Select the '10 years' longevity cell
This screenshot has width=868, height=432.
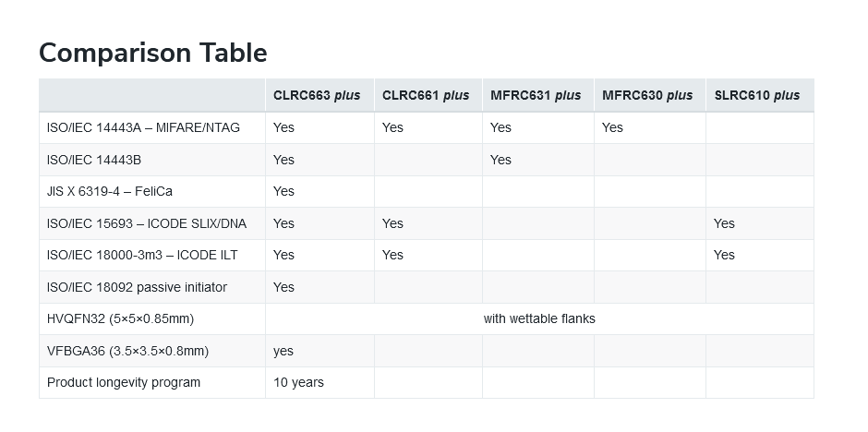tap(298, 382)
